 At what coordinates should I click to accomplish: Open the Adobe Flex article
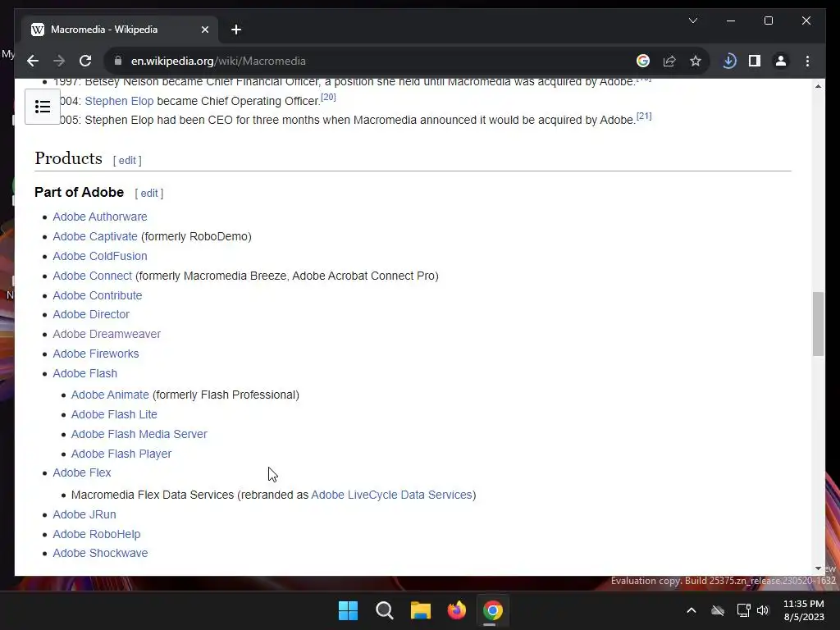click(x=81, y=473)
